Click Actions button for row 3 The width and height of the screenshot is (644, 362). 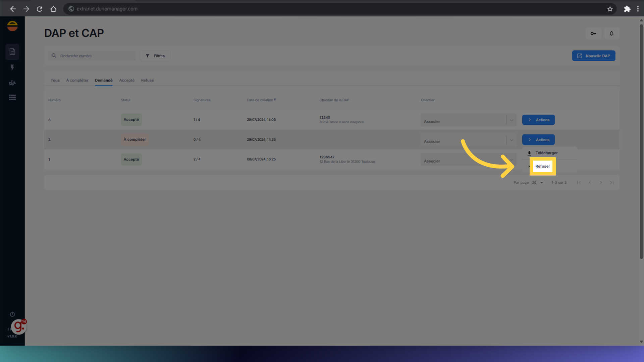click(x=538, y=120)
